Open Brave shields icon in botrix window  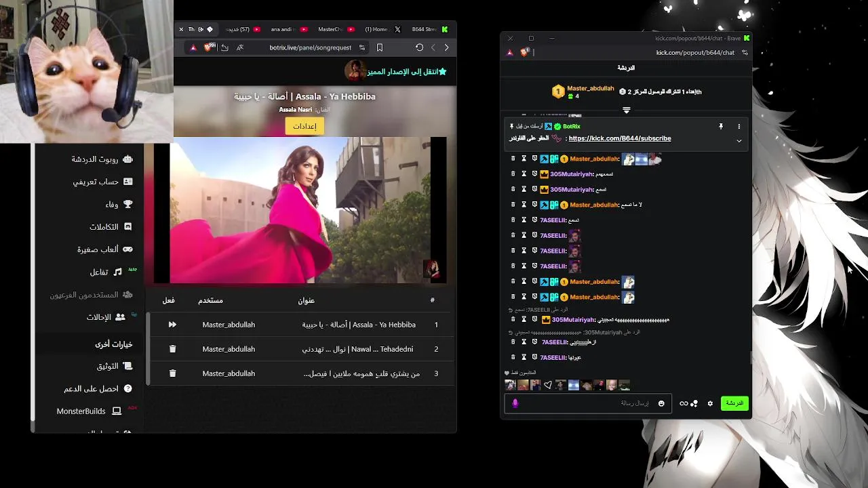click(208, 47)
